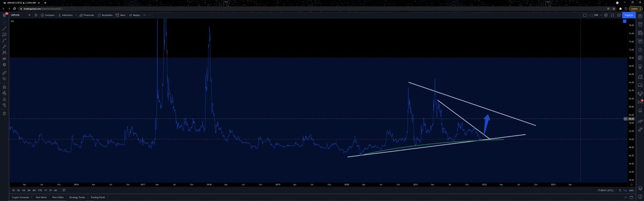Switch to the Strategy Tester tab
This screenshot has width=644, height=201.
77,197
